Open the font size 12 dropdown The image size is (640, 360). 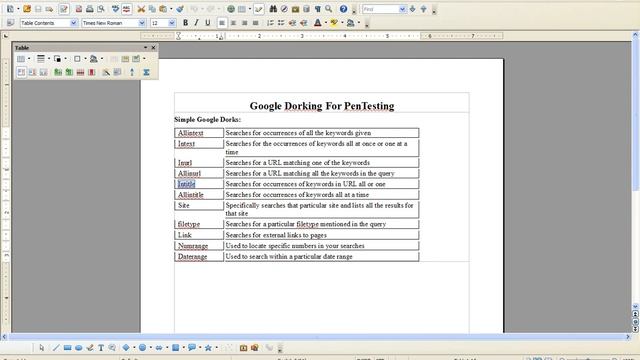click(172, 23)
